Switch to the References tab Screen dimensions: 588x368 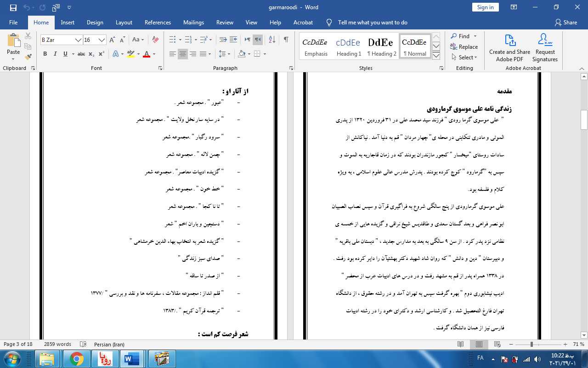point(158,23)
